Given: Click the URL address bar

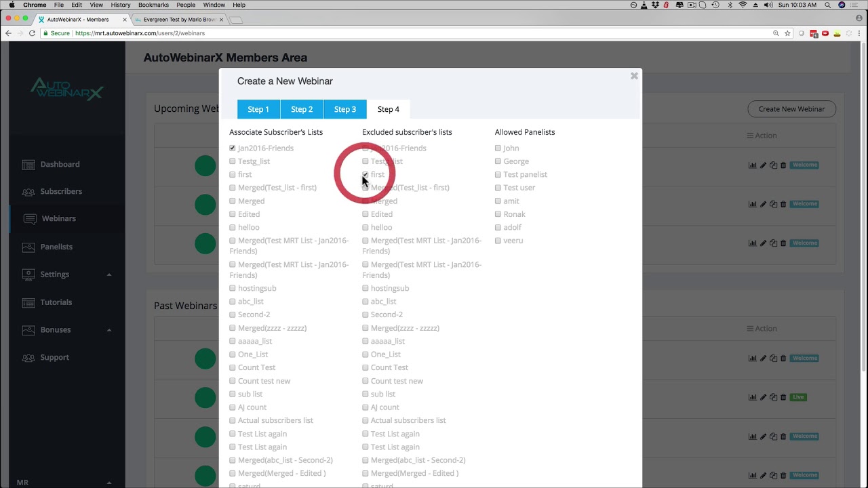Looking at the screenshot, I should [x=420, y=33].
